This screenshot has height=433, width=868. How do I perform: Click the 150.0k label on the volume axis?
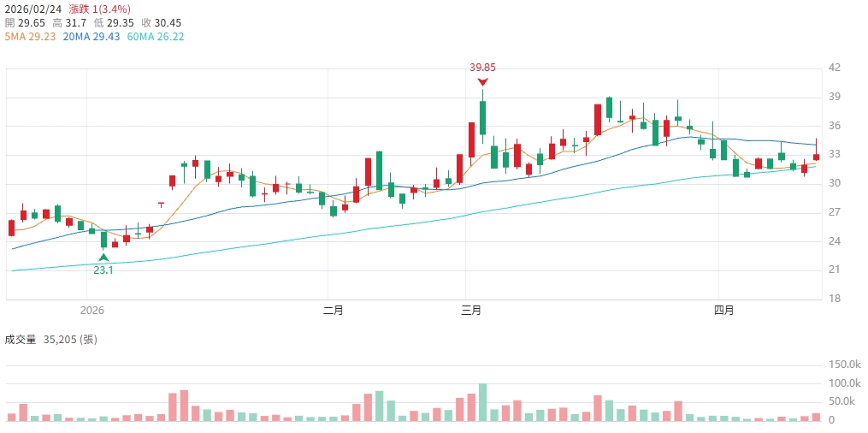[x=845, y=365]
